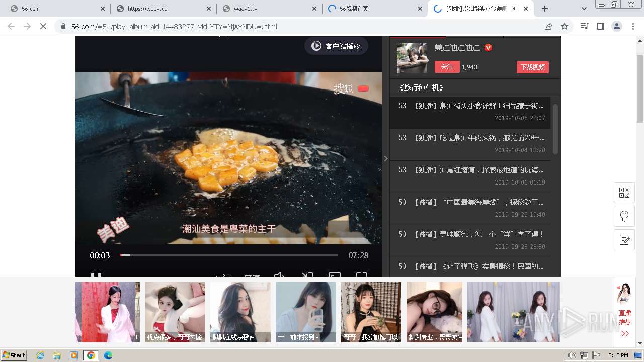Switch to the 56.com browser tab

[58, 9]
